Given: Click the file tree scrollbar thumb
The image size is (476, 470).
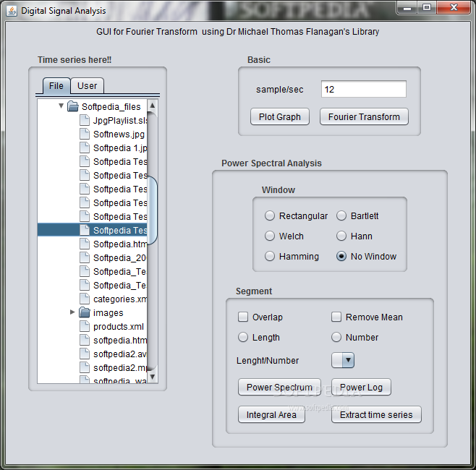Looking at the screenshot, I should click(x=153, y=210).
